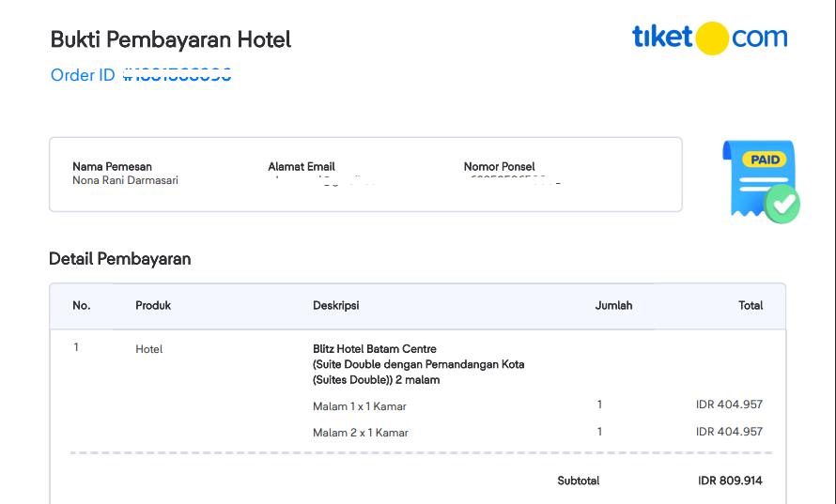Click the Detail Pembayaran heading
836x504 pixels.
click(119, 259)
